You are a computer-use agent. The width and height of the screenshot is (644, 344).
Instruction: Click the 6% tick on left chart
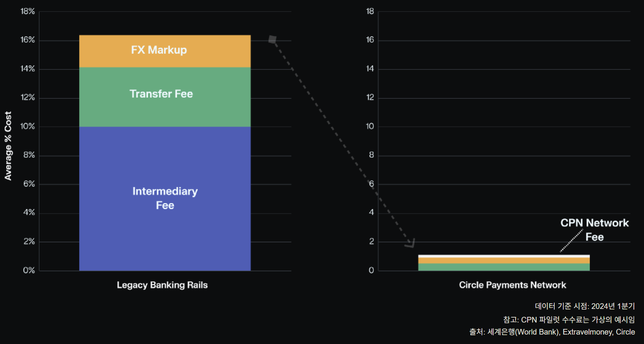click(x=29, y=184)
